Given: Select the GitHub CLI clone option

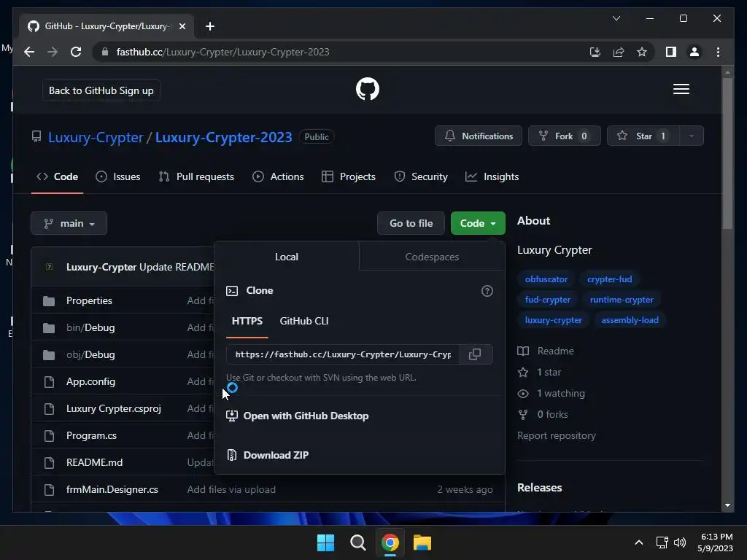Looking at the screenshot, I should click(304, 322).
